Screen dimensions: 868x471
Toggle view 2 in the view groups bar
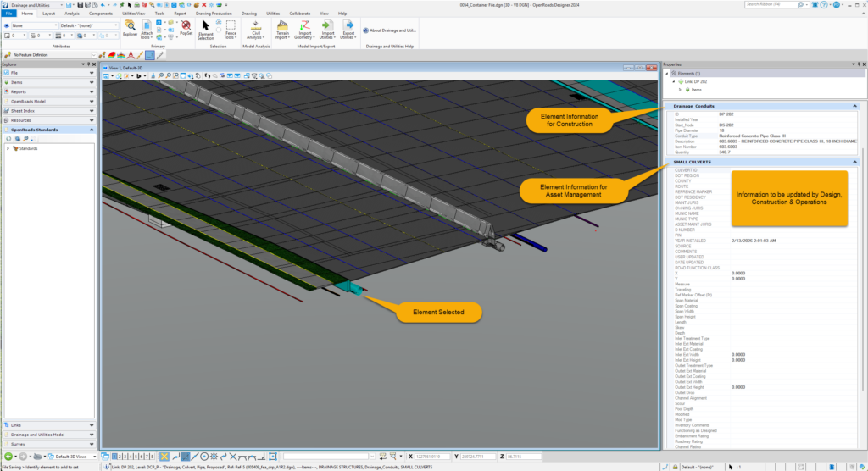tap(120, 457)
